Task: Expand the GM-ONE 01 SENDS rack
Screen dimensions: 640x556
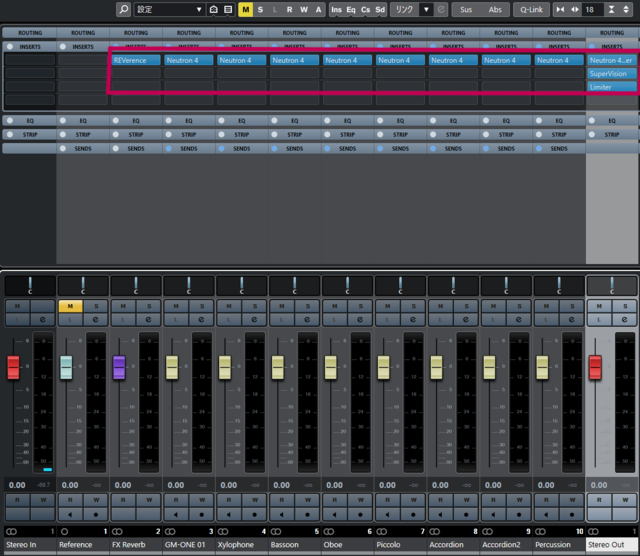Action: click(189, 149)
